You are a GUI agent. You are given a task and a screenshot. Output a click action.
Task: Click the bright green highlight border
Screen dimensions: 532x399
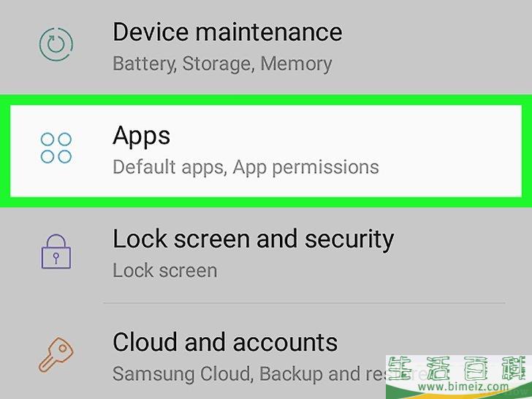coord(266,99)
